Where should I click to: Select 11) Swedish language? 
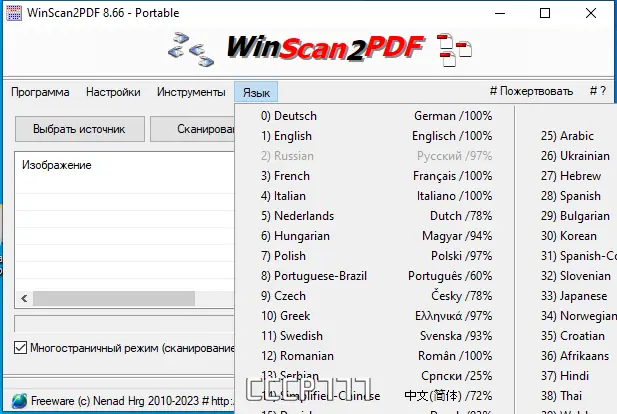(375, 336)
